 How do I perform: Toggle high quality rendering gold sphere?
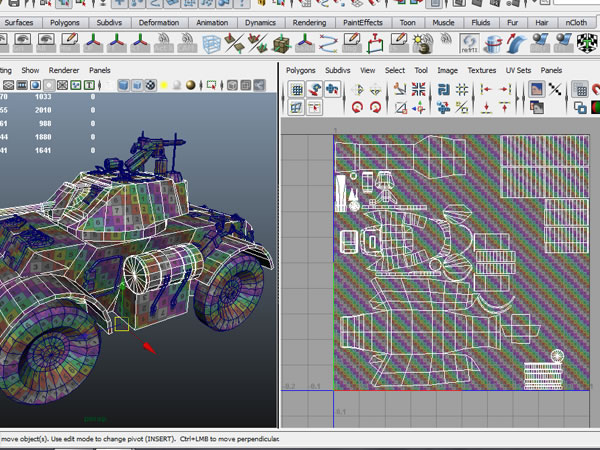pos(190,85)
